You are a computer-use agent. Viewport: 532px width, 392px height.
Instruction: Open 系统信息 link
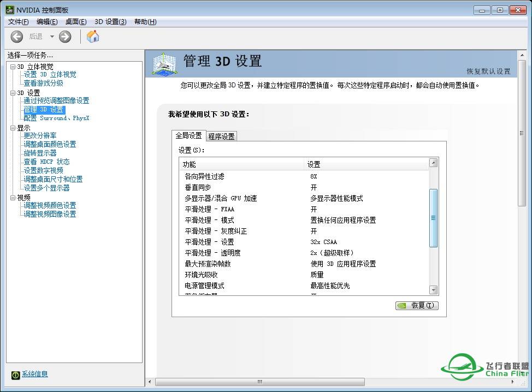(35, 374)
